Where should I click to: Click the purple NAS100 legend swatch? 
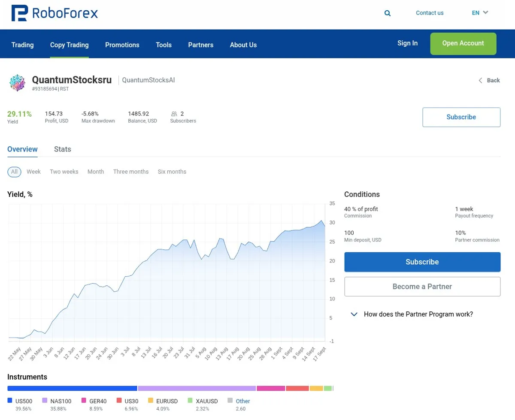tap(45, 400)
